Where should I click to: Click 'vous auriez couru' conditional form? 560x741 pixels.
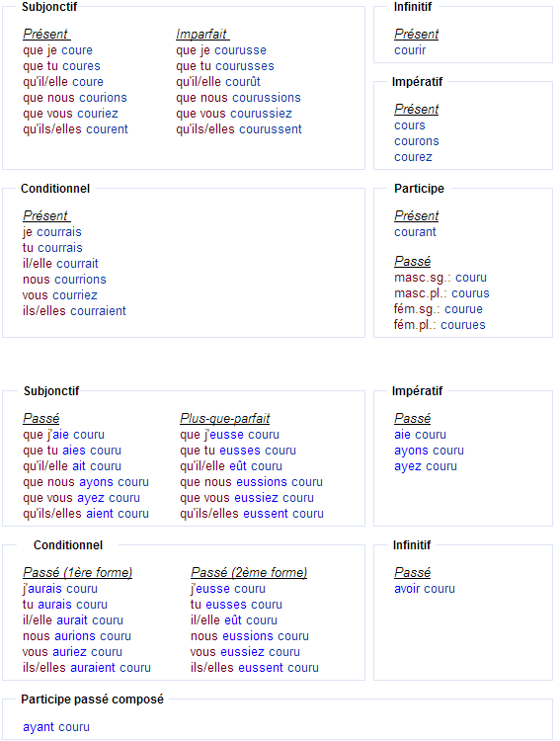[72, 652]
